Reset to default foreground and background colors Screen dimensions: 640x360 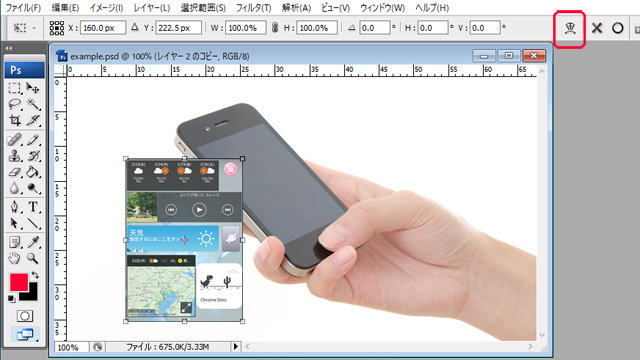pos(11,299)
